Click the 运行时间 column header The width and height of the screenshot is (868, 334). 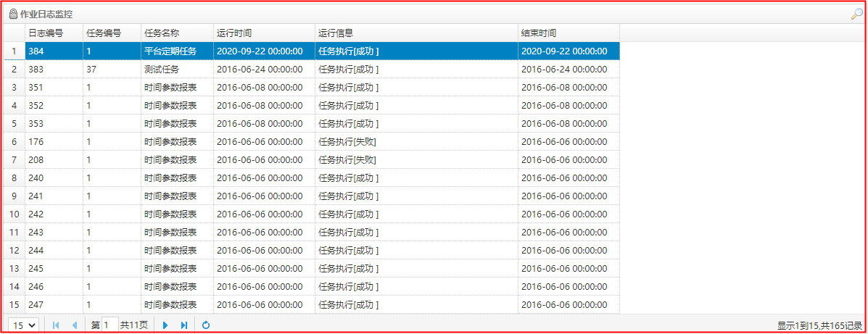[234, 33]
